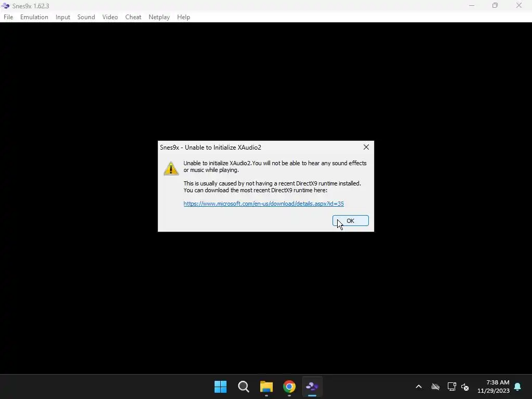Close the Snes9x main window
Screen dimensions: 532x399
(519, 5)
